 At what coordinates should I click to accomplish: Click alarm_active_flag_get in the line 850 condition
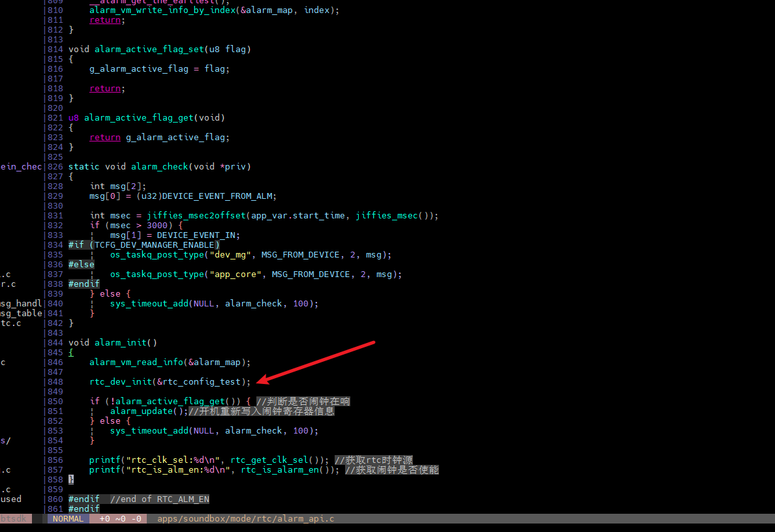tap(170, 402)
